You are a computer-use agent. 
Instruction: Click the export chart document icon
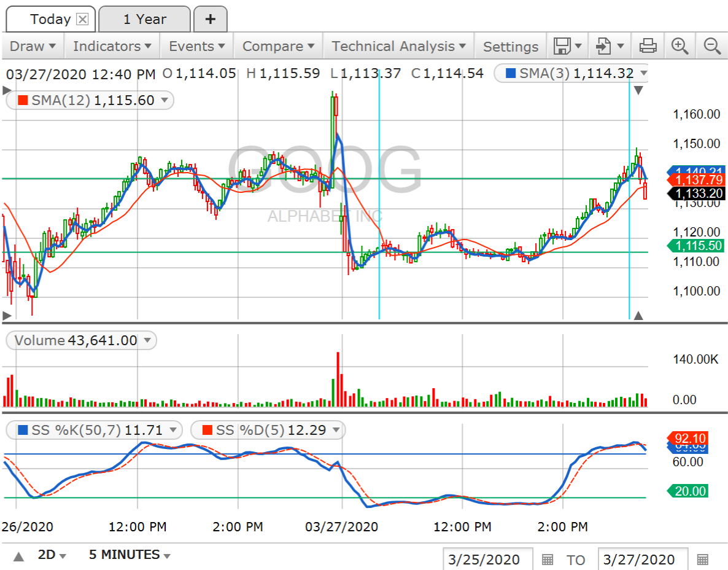coord(605,46)
